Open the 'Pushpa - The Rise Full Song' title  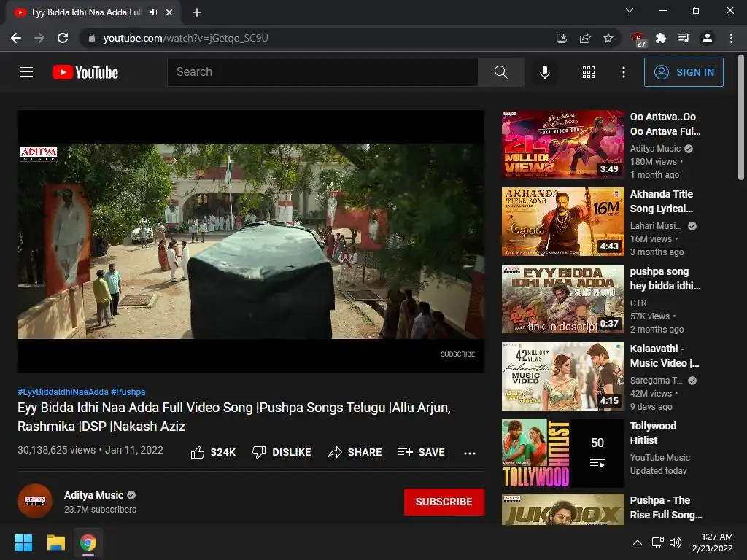(666, 507)
